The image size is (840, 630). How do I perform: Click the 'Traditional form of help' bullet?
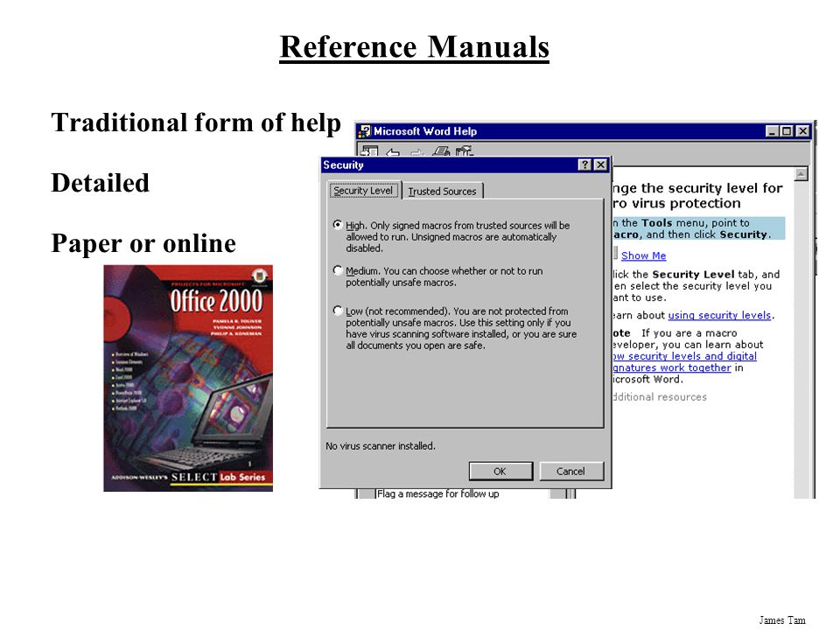[x=196, y=122]
